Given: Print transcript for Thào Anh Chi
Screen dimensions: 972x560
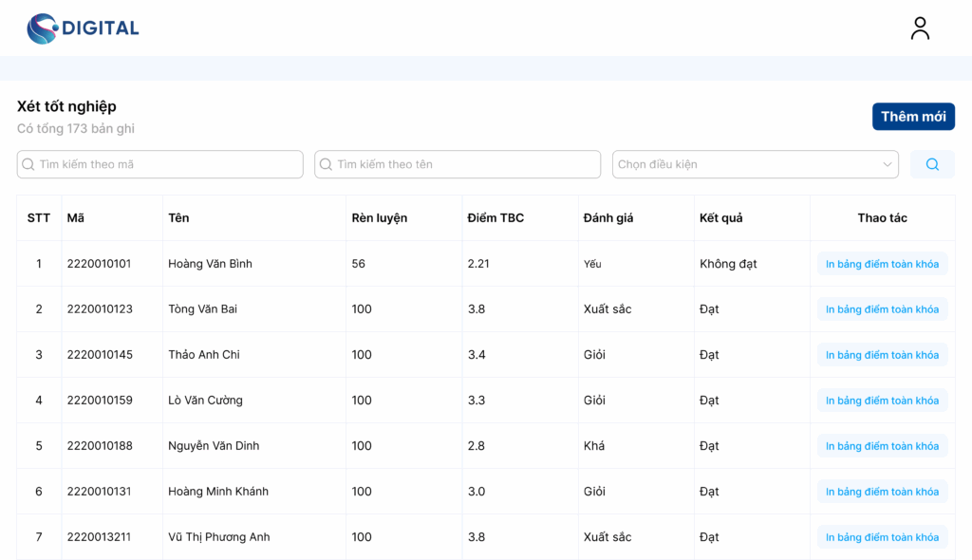Looking at the screenshot, I should 882,355.
